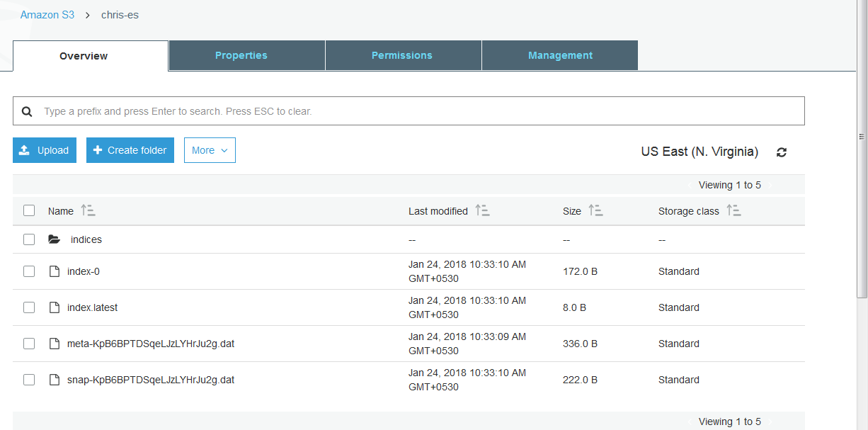This screenshot has width=868, height=430.
Task: Click the Create folder button
Action: coord(130,149)
